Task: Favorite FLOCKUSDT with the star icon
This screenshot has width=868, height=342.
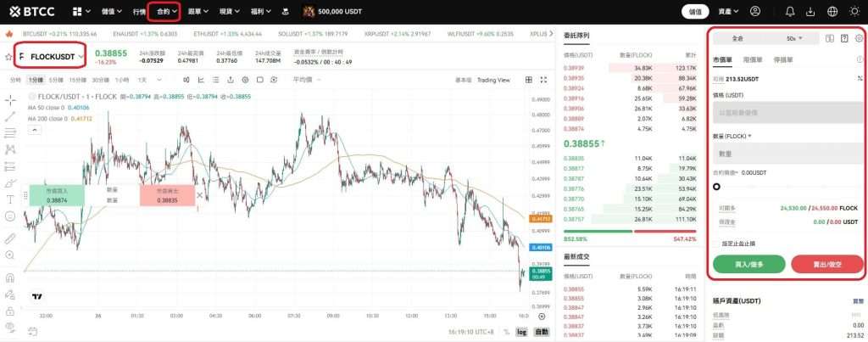Action: tap(8, 57)
